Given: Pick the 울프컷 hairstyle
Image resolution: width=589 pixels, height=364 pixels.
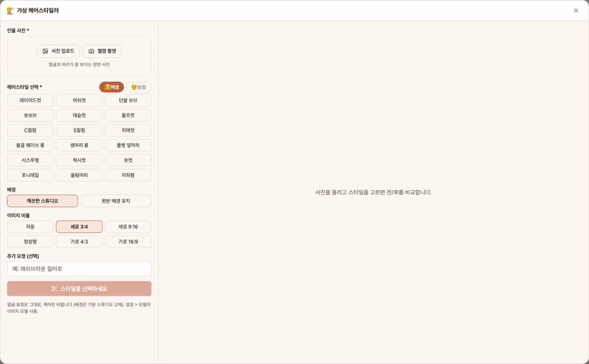Looking at the screenshot, I should 128,115.
